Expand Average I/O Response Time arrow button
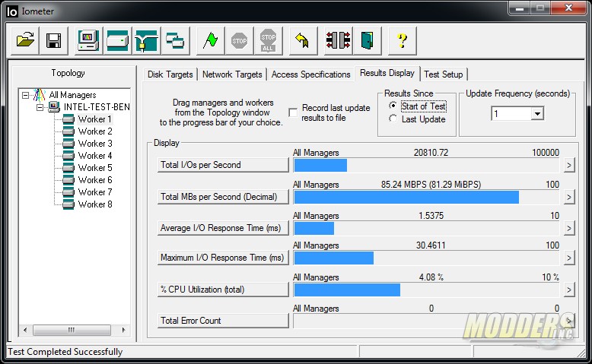This screenshot has height=364, width=592. click(569, 228)
